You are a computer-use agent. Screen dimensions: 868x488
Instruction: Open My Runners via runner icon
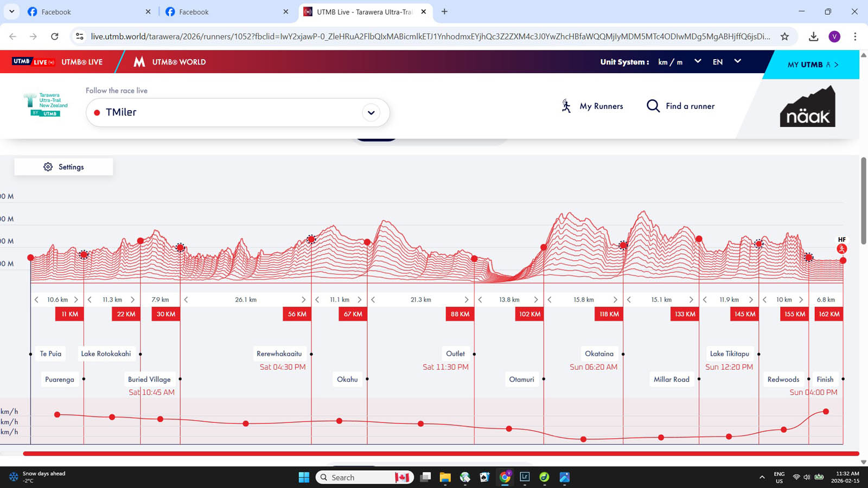pyautogui.click(x=566, y=106)
